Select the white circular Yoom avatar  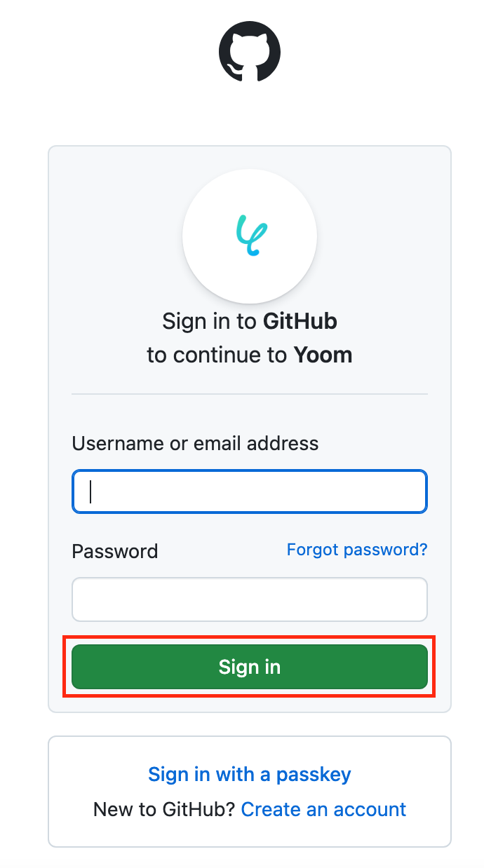(x=250, y=236)
